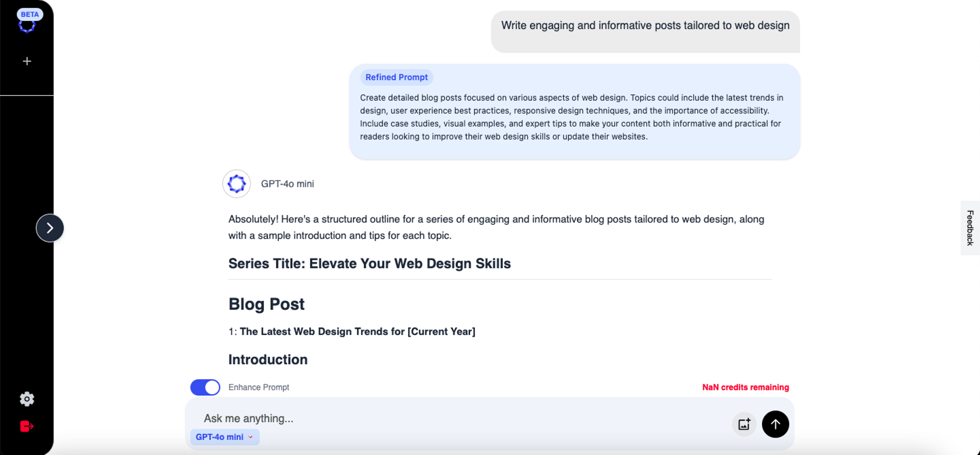Click the Series Title heading text

click(369, 263)
